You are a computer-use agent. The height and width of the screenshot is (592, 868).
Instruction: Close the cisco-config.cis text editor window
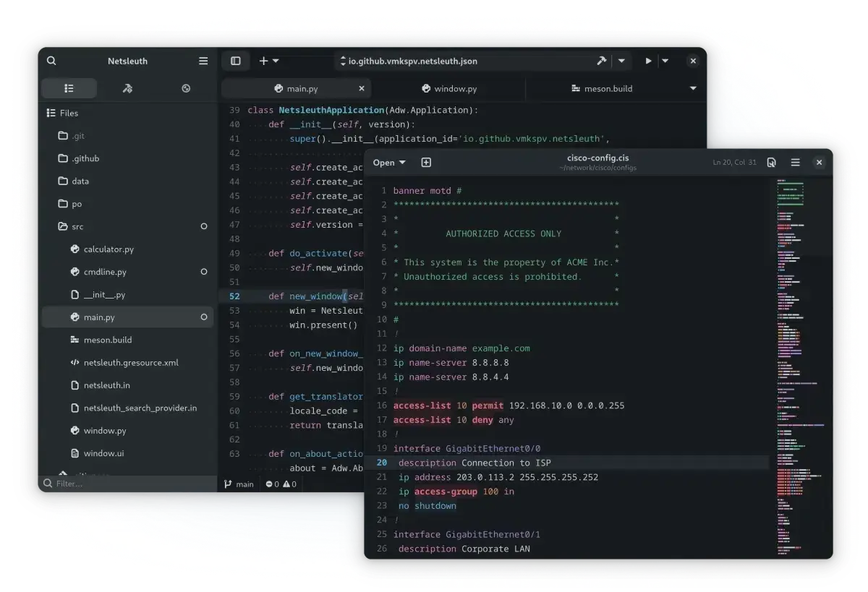[819, 163]
